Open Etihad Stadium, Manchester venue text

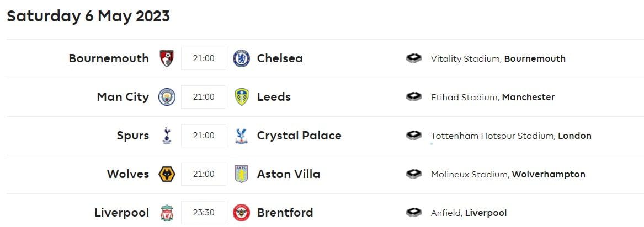click(493, 97)
